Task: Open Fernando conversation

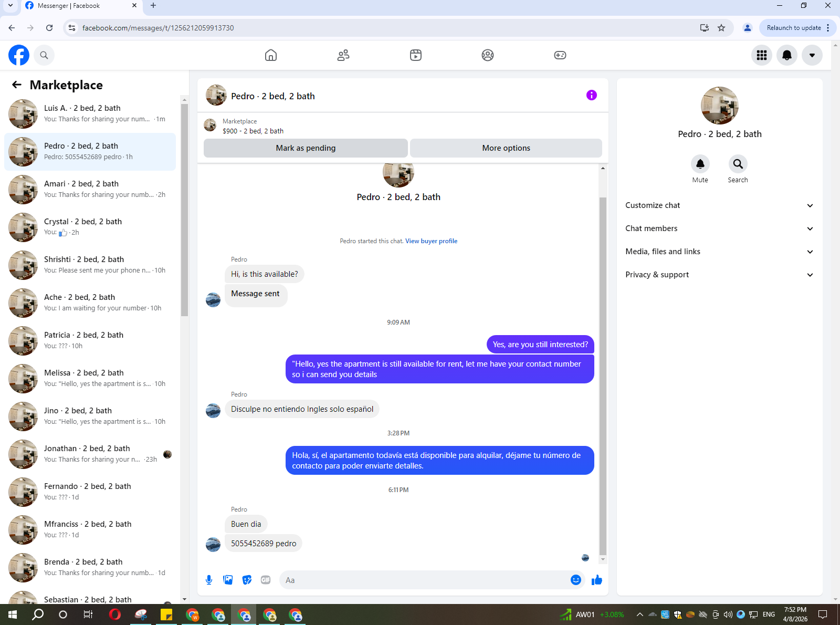Action: tap(90, 492)
